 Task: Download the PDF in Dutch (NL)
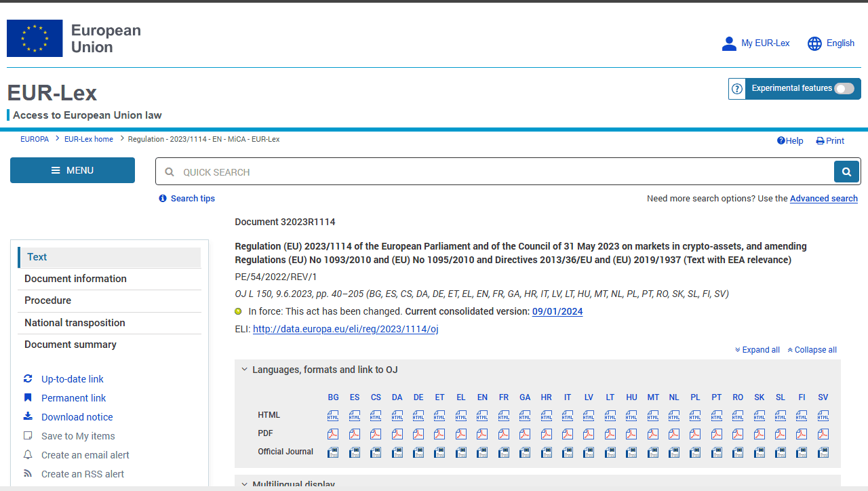point(674,434)
